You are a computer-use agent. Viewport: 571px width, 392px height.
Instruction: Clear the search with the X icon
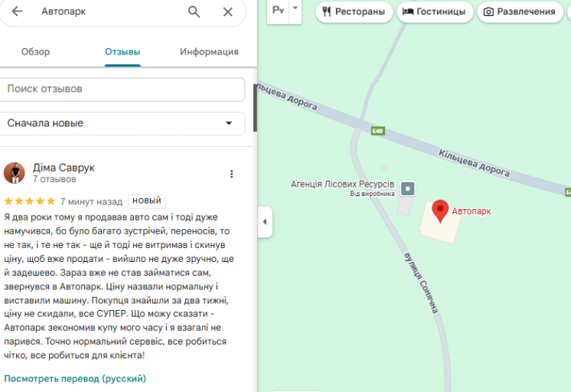point(228,12)
